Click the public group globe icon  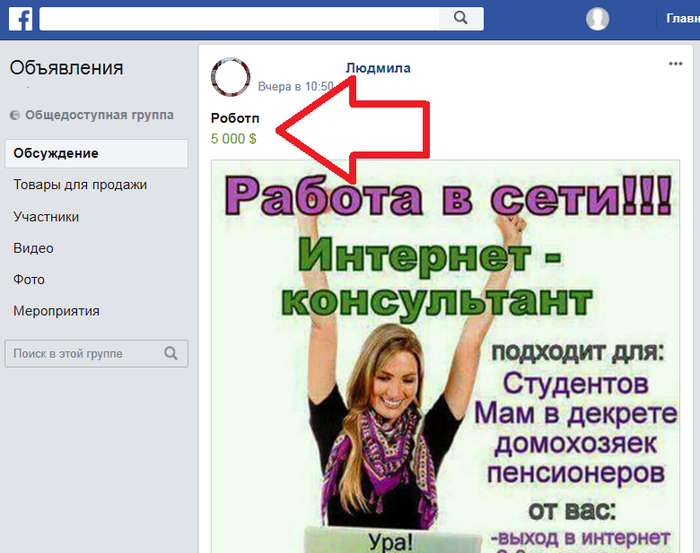15,116
